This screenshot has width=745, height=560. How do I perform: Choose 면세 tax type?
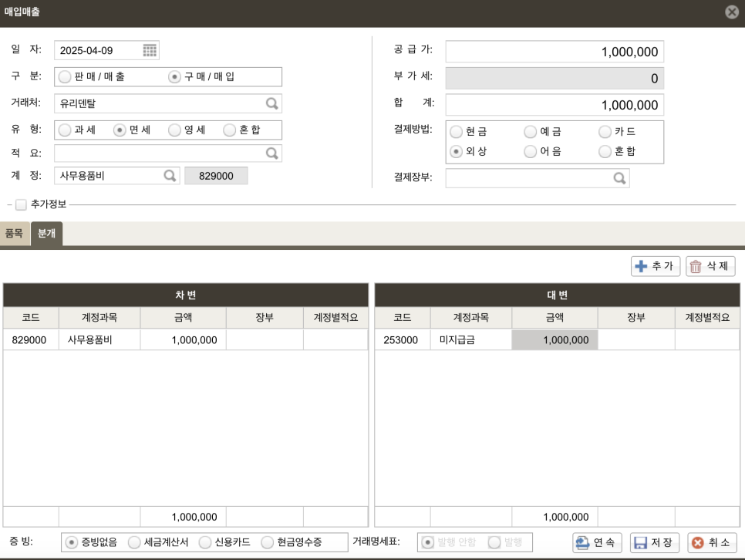(x=120, y=130)
